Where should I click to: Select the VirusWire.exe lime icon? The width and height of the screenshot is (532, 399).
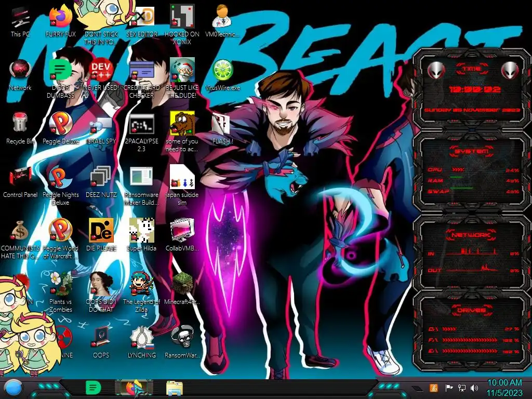[x=222, y=75]
